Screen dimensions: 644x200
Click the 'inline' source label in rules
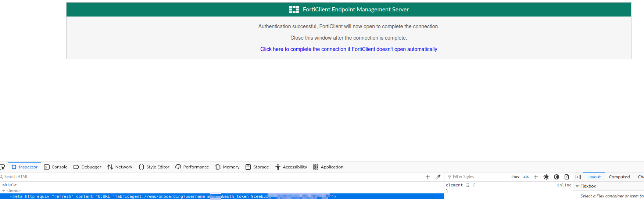point(564,185)
